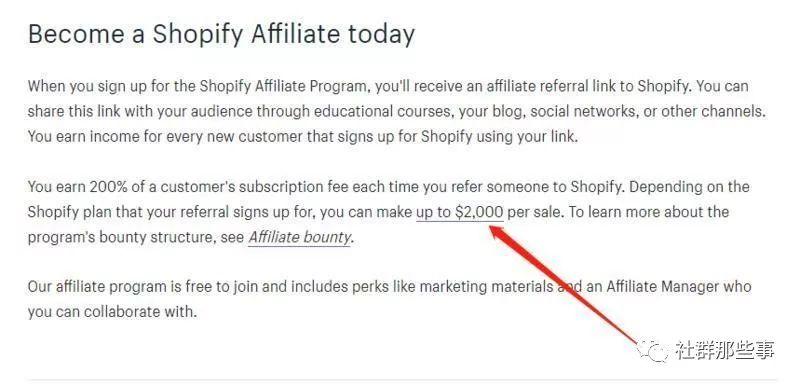Viewport: 800px width, 385px height.
Task: Click the "free to join" words
Action: 221,287
